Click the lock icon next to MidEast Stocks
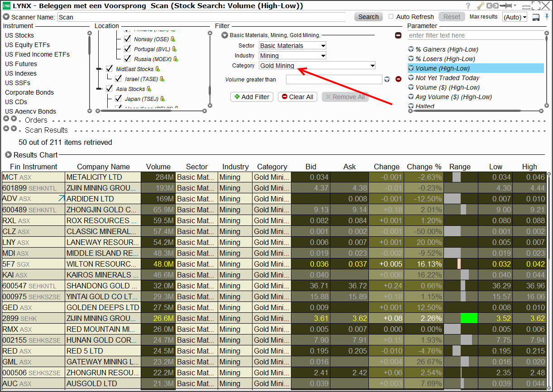 [157, 69]
